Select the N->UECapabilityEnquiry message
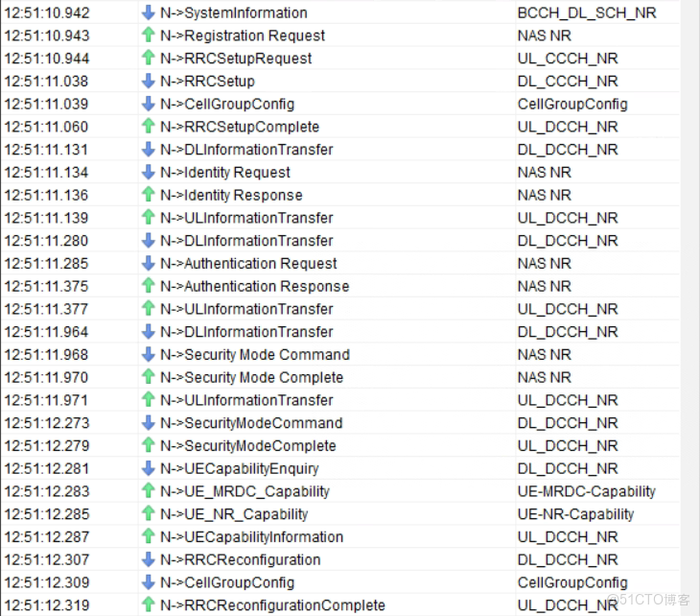This screenshot has width=700, height=616. (240, 468)
